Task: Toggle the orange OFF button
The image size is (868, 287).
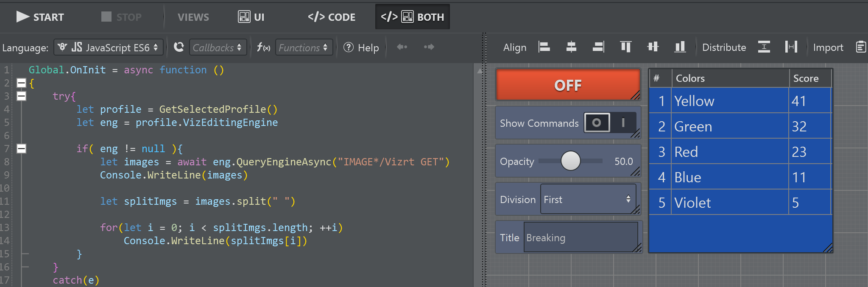Action: tap(568, 85)
